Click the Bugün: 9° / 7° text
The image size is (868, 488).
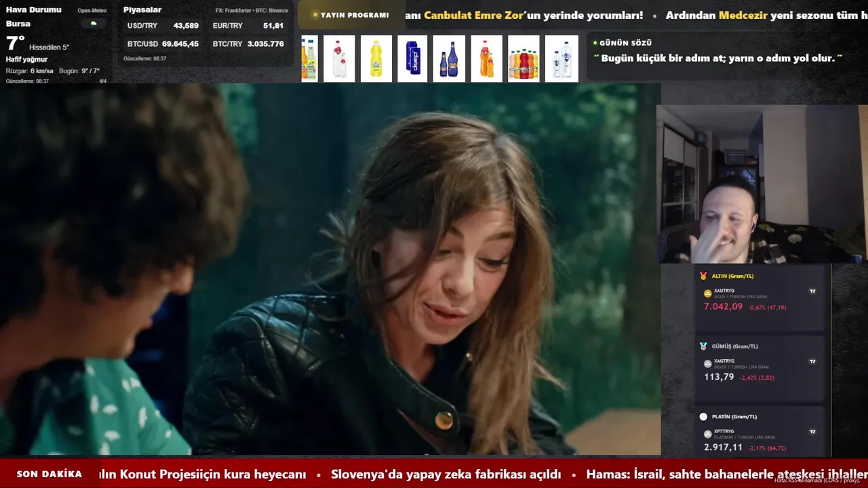[x=79, y=71]
